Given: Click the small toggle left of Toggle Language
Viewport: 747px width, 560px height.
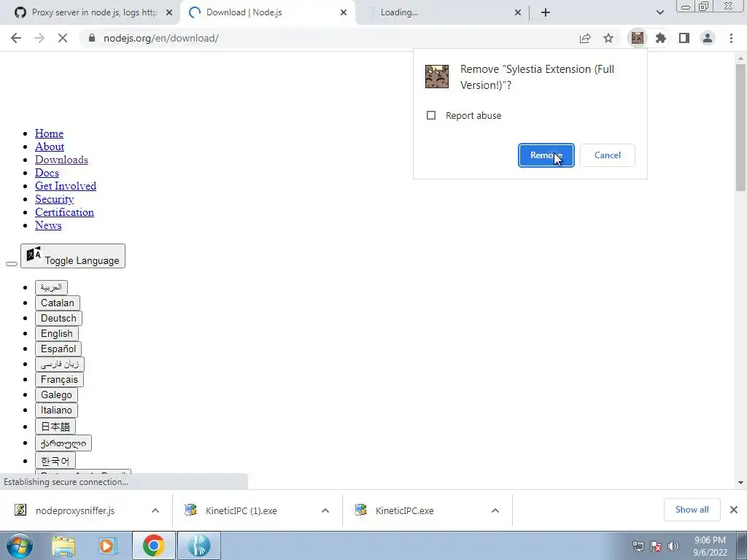Looking at the screenshot, I should (x=12, y=264).
